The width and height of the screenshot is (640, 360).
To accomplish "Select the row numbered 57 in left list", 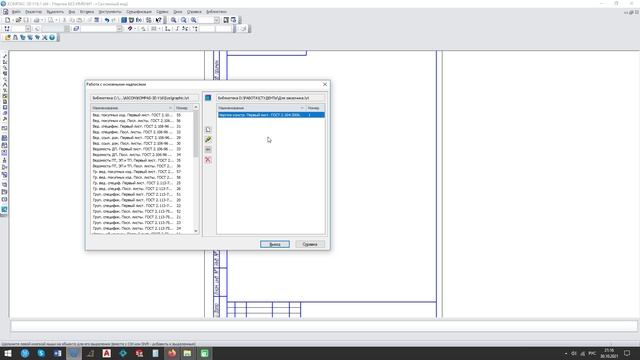I will tap(142, 172).
